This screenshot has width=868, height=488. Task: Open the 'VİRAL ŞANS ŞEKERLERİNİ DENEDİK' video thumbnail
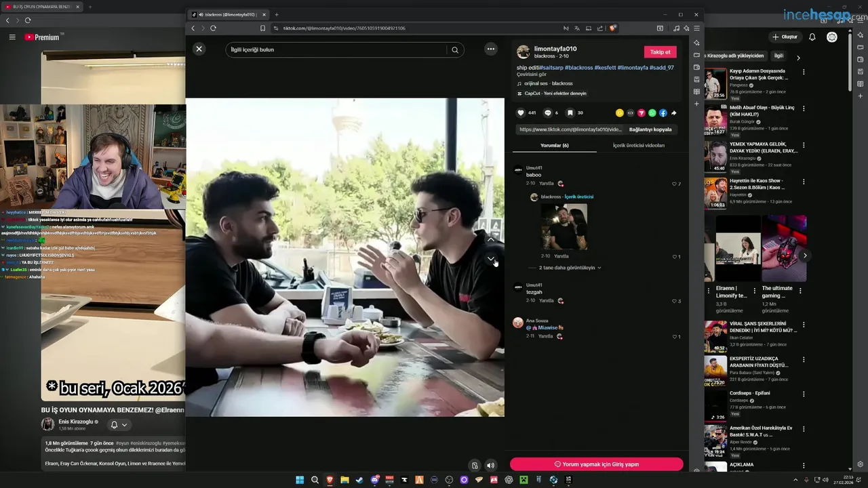715,337
